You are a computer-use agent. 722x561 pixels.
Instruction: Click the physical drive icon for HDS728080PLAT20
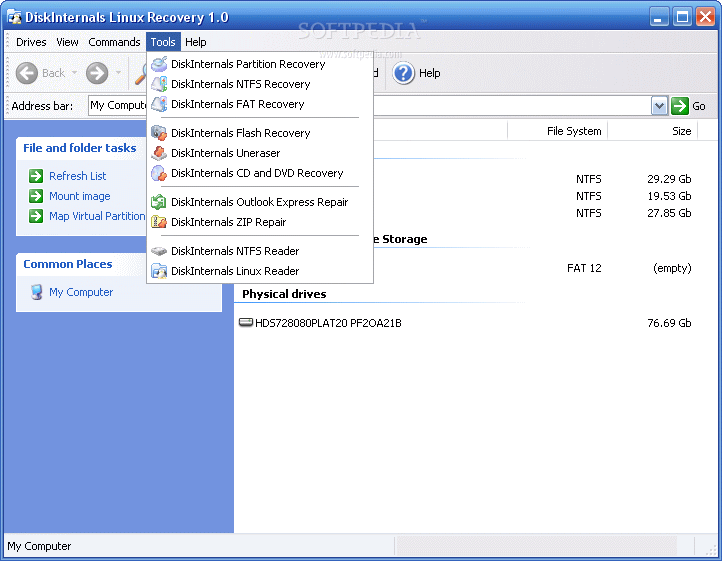(x=246, y=322)
